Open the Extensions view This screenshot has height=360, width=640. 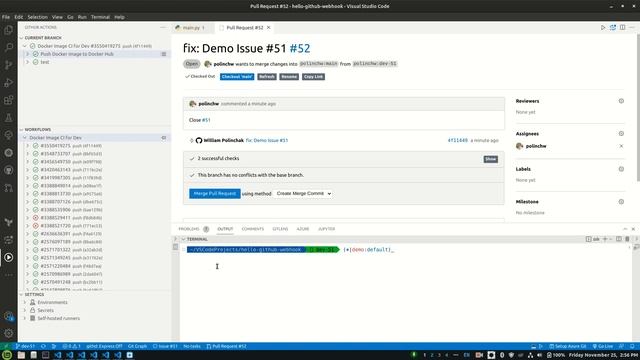tap(9, 100)
